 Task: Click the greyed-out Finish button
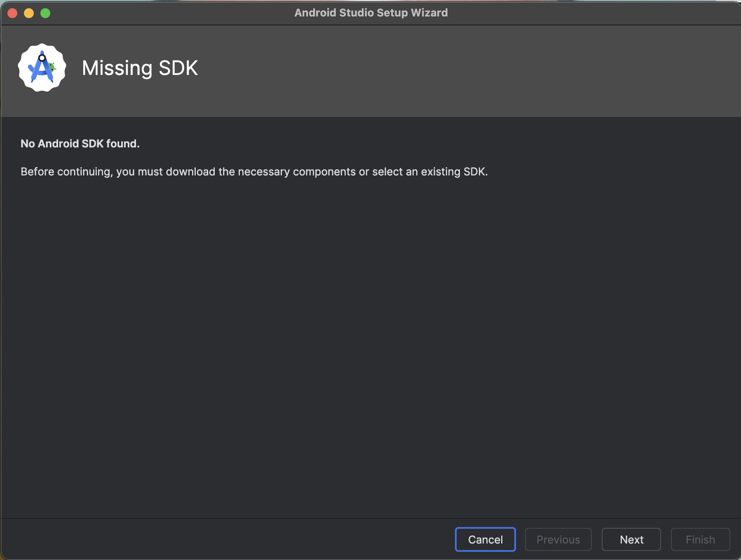coord(700,539)
